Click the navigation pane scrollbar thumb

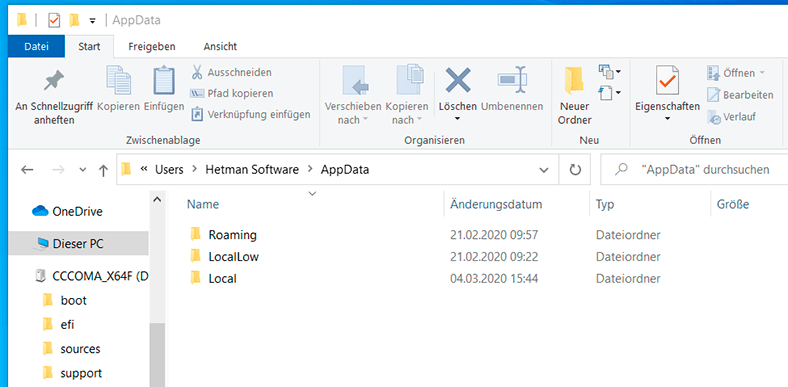(157, 355)
